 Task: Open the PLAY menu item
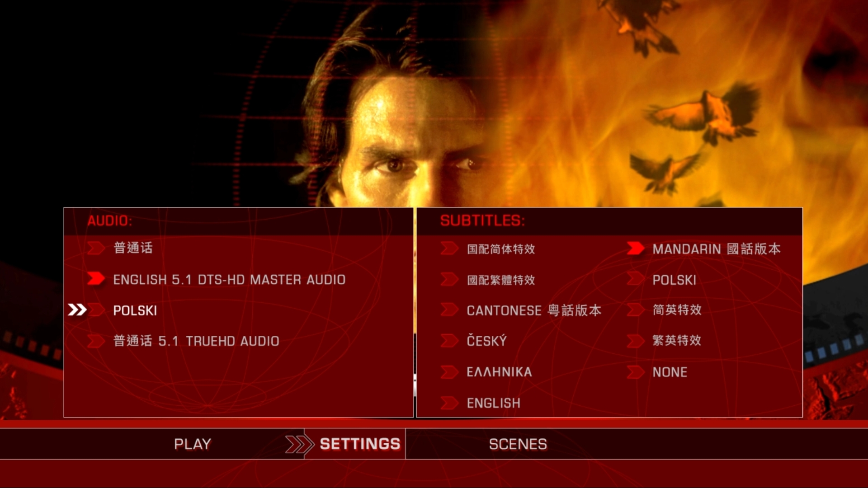[193, 444]
